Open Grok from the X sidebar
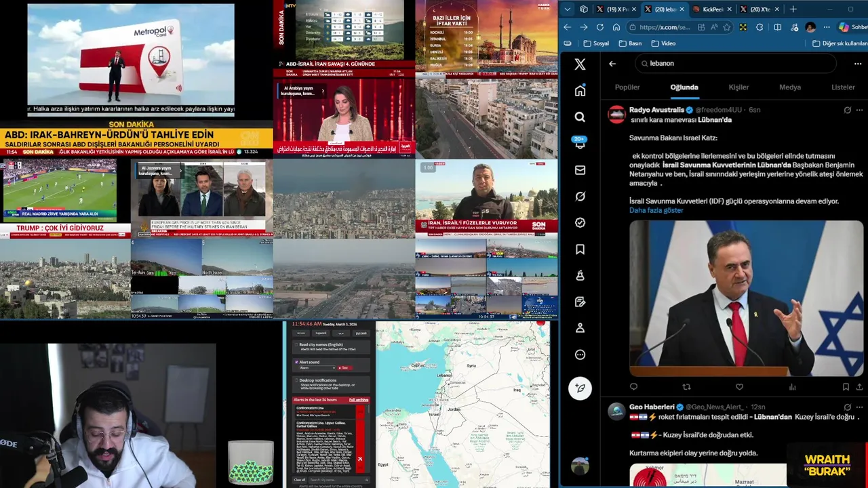Screen dimensions: 868x488 (580, 197)
